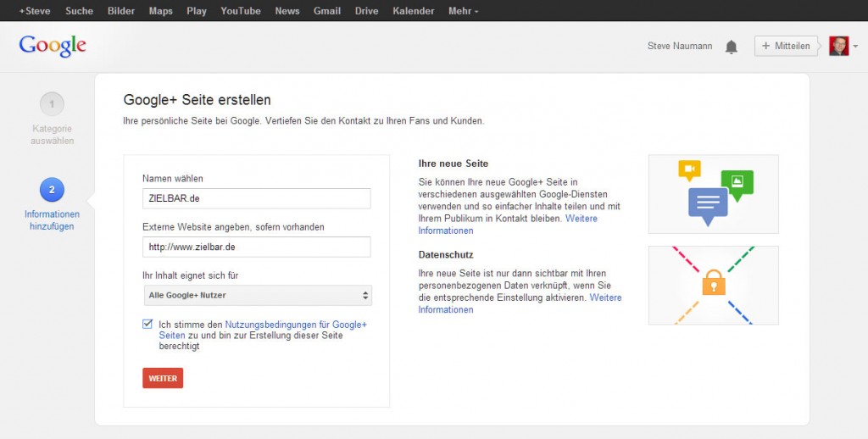Click the 'Informationen hinzufügen' step label
This screenshot has height=439, width=868.
pos(52,219)
